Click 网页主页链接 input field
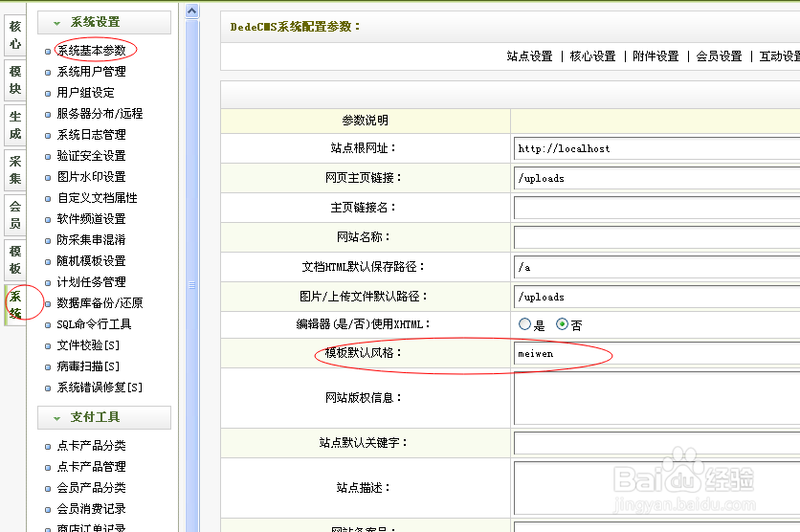This screenshot has width=800, height=532. coord(656,178)
